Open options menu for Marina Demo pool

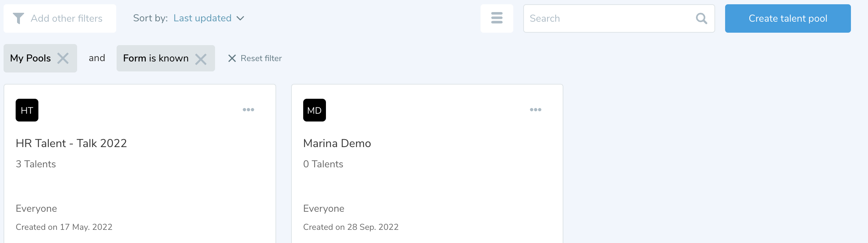[x=535, y=110]
